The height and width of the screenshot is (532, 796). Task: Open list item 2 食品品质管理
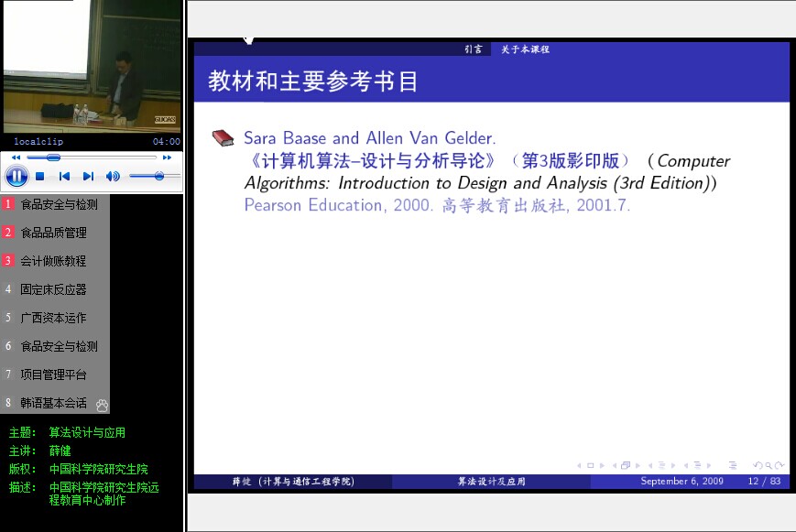point(55,233)
